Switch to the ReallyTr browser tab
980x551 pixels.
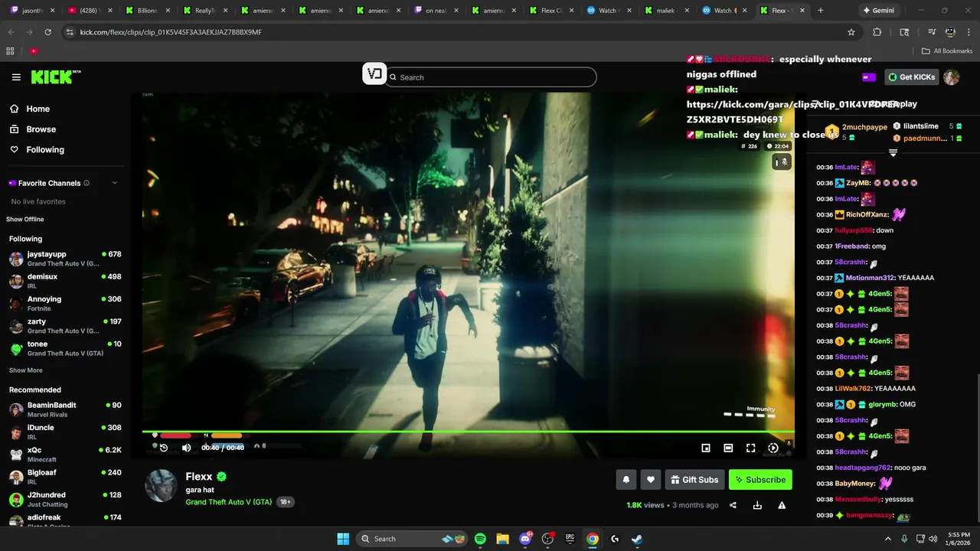coord(204,11)
